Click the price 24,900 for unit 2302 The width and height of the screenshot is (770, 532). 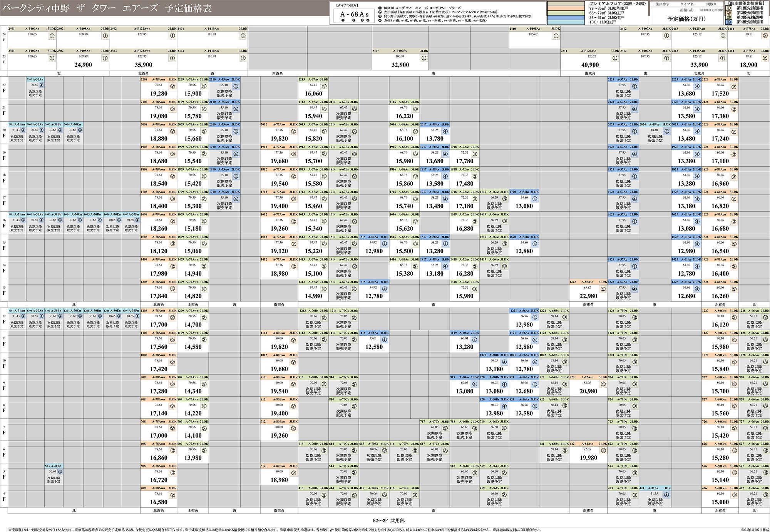click(83, 65)
